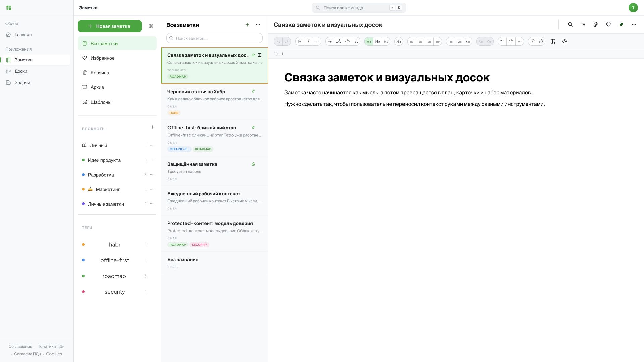Create a new notebook with the plus icon
This screenshot has height=362, width=644.
[x=152, y=127]
